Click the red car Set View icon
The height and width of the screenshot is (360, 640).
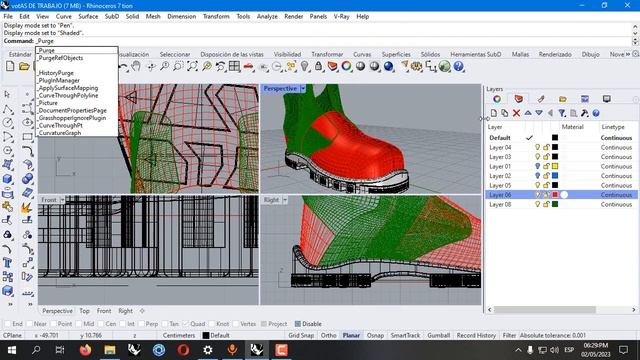click(248, 66)
